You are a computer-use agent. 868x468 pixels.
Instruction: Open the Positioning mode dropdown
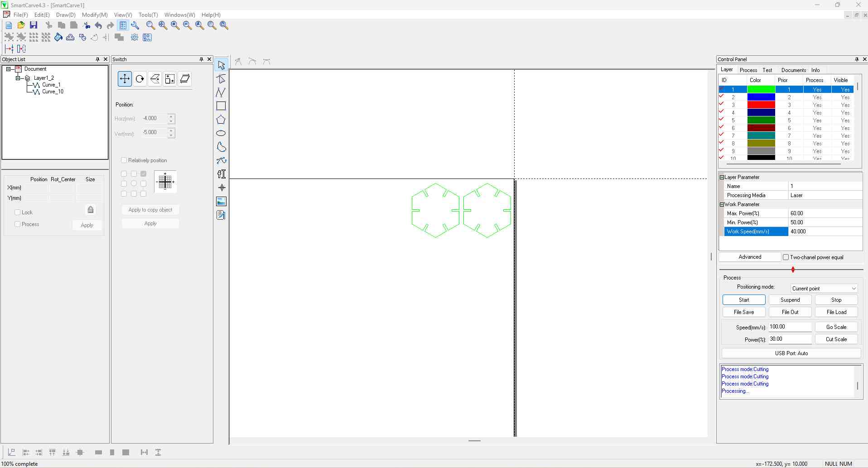pyautogui.click(x=824, y=289)
